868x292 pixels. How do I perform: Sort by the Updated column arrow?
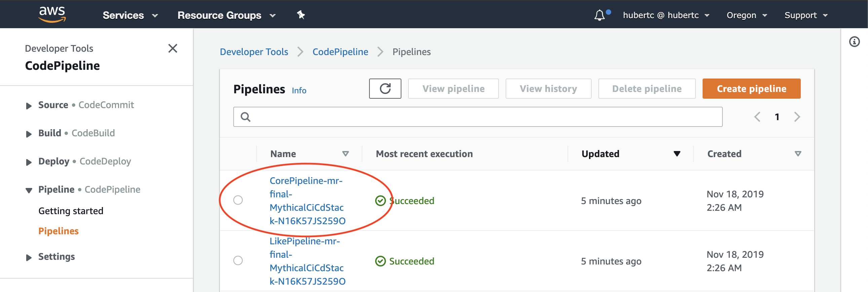(x=677, y=154)
